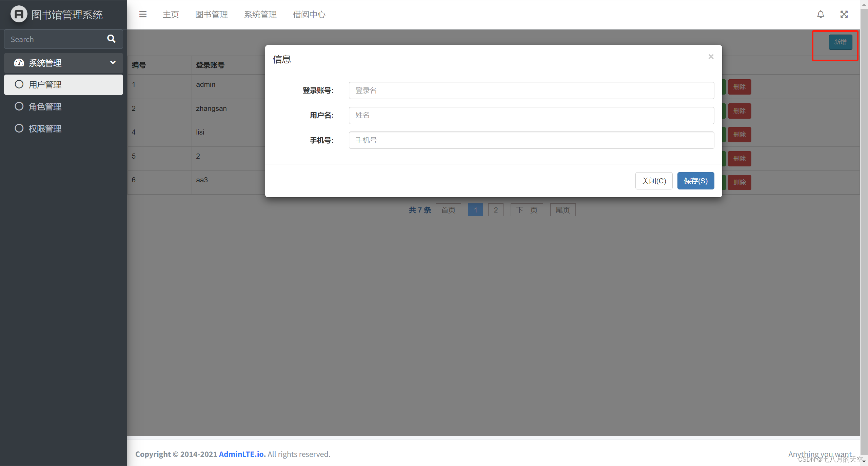Click the hamburger menu toggle icon

pos(143,15)
